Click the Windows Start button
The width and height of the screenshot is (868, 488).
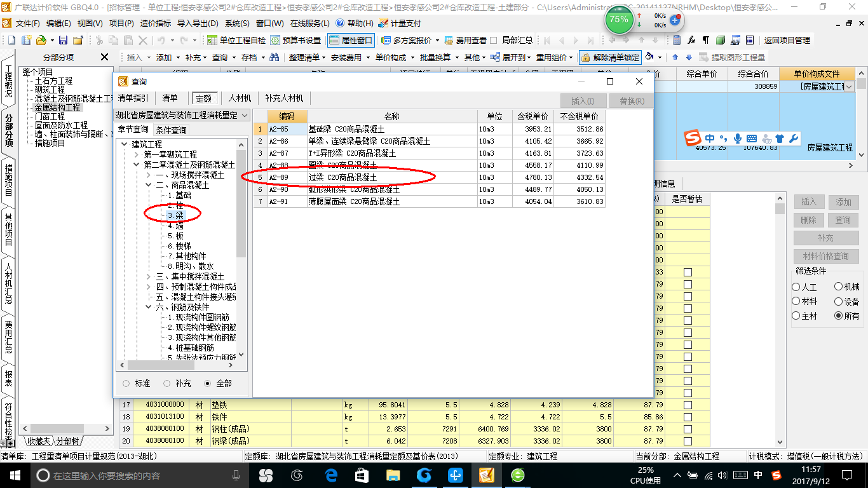point(15,475)
